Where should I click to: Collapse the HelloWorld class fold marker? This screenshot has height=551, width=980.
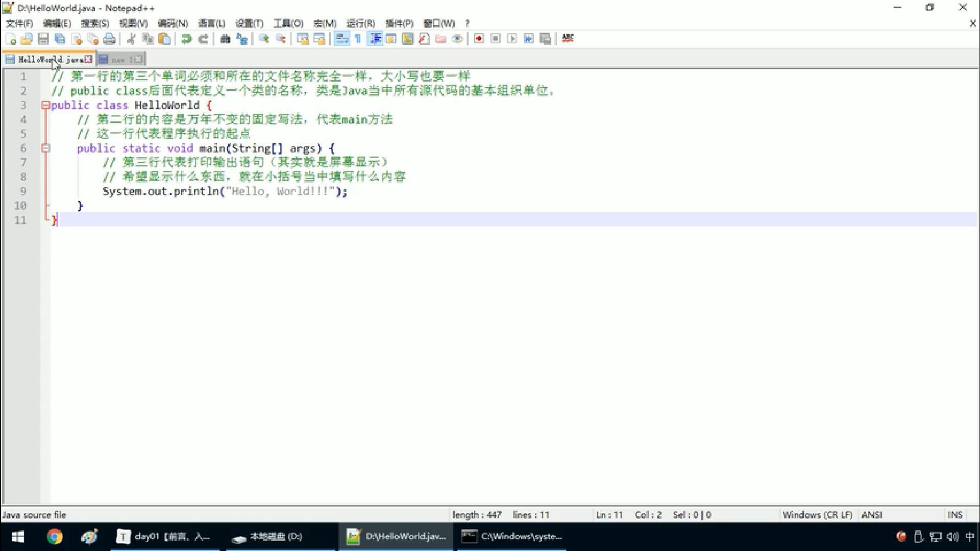[x=45, y=105]
